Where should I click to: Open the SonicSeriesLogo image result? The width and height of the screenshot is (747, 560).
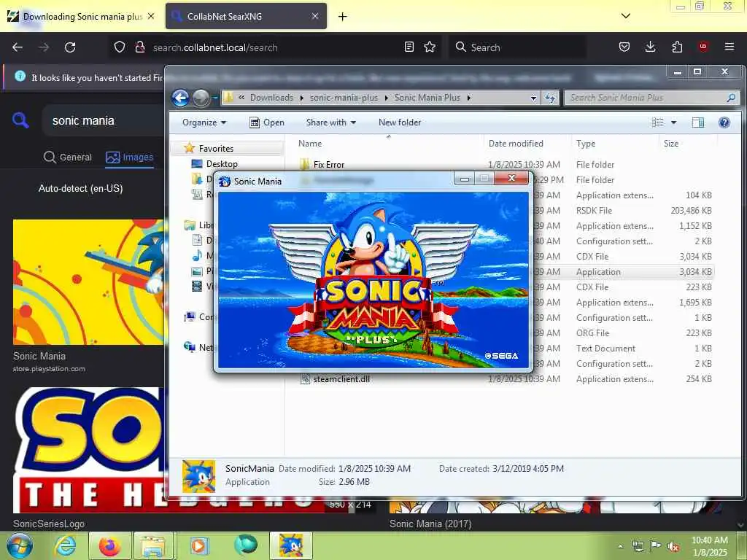88,450
